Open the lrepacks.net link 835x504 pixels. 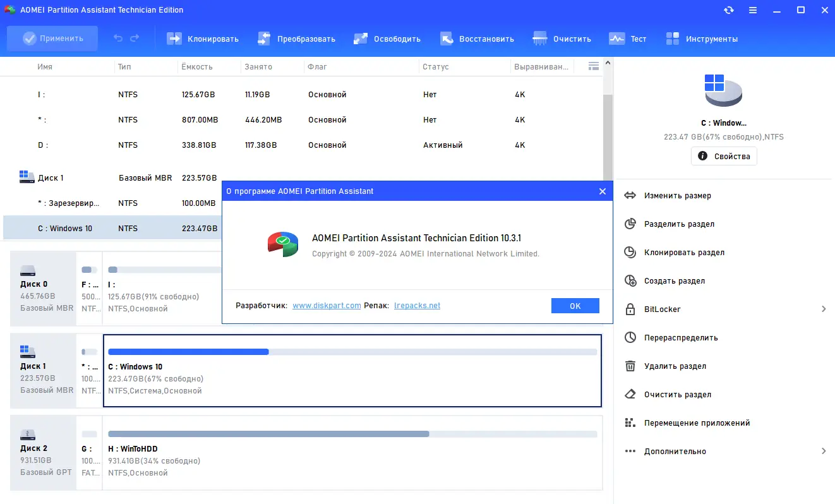pyautogui.click(x=417, y=306)
